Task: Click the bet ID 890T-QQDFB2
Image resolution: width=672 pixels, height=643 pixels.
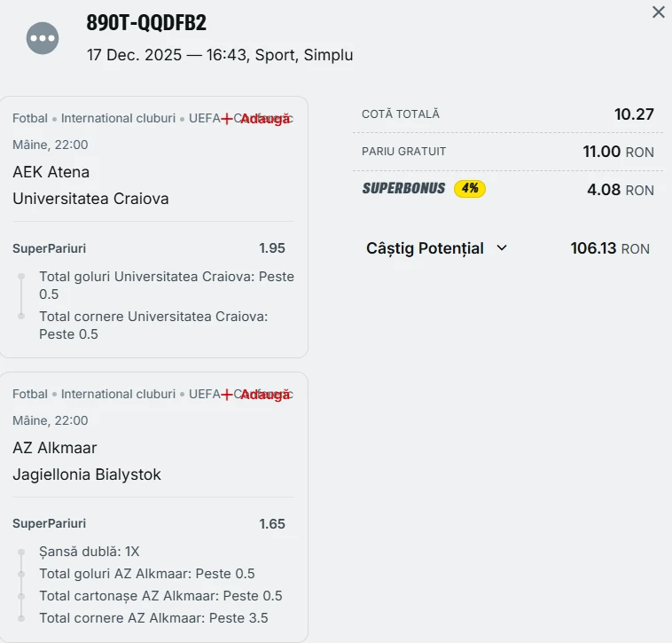Action: 146,23
